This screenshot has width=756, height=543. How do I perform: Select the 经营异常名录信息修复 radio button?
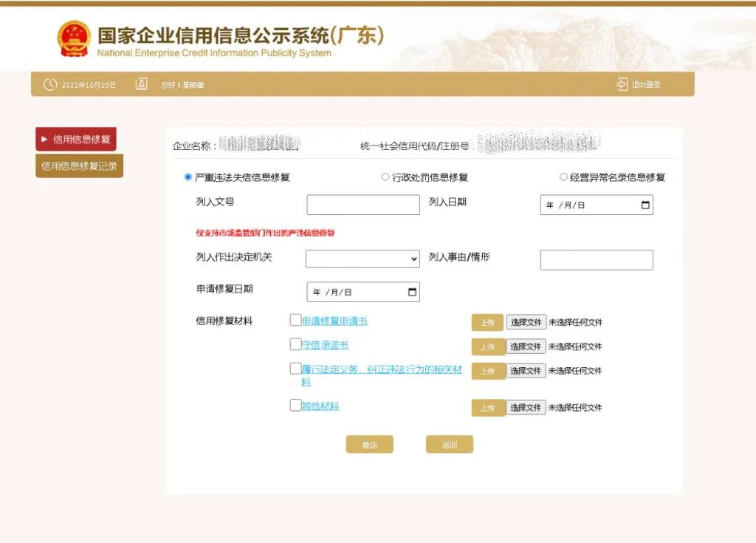(x=563, y=177)
